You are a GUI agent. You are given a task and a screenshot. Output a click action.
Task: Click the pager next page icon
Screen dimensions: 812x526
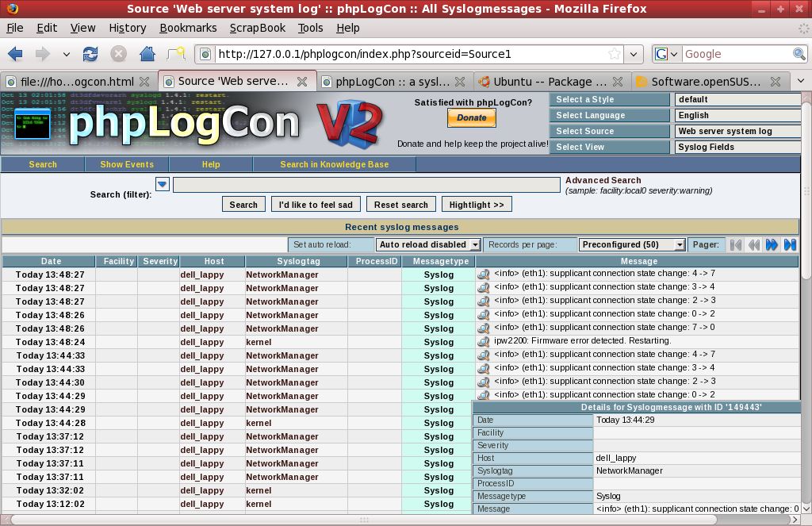coord(772,244)
